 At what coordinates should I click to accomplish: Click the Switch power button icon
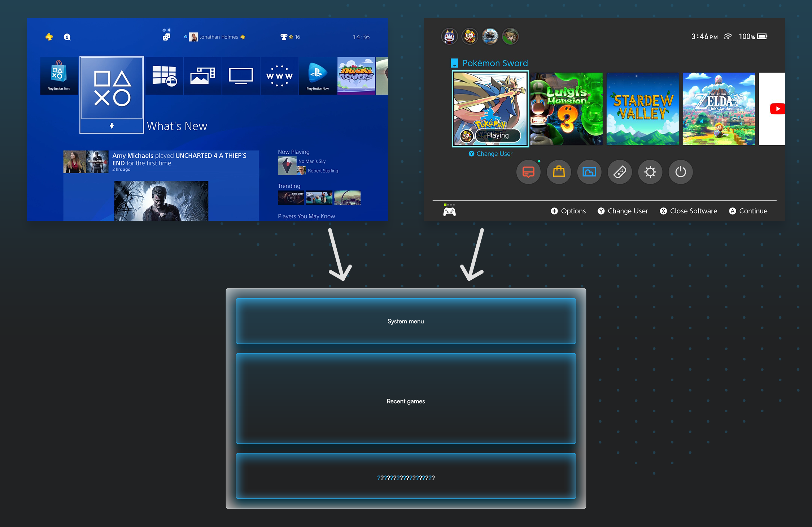point(680,172)
